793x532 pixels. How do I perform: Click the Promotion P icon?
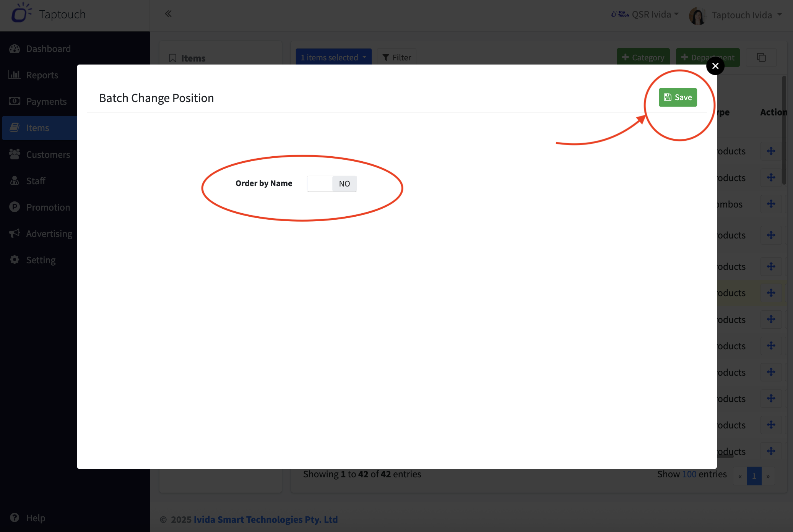[15, 207]
